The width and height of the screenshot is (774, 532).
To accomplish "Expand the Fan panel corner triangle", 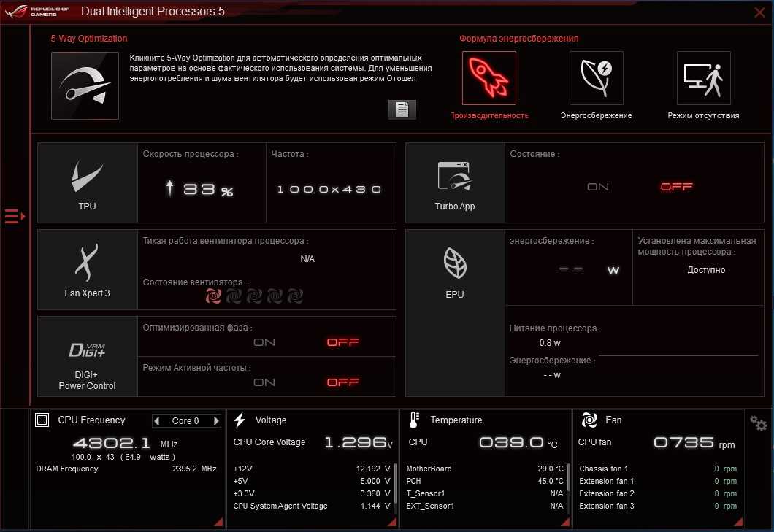I will point(738,521).
